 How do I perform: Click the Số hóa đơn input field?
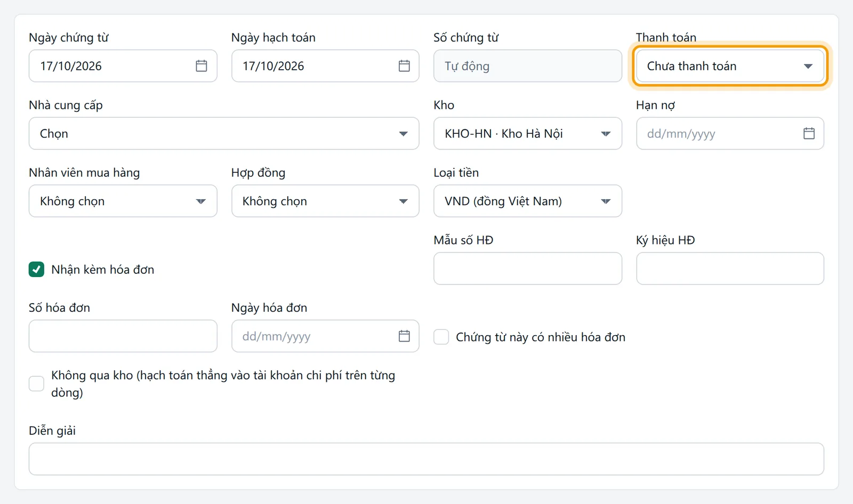tap(123, 336)
